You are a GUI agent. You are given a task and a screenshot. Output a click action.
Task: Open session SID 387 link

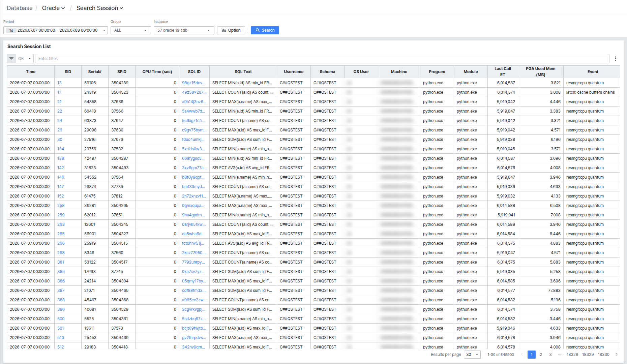click(61, 291)
